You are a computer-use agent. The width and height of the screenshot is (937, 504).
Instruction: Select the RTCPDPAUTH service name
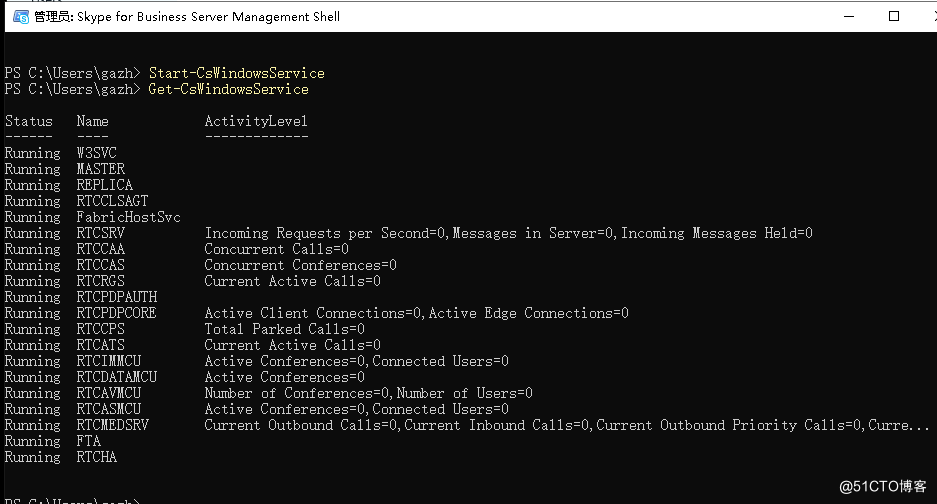pyautogui.click(x=117, y=297)
